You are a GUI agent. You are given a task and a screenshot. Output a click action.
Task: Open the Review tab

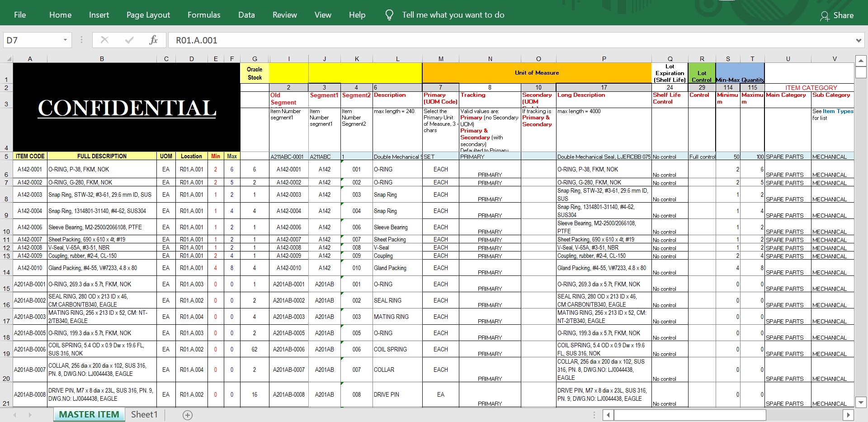pyautogui.click(x=284, y=15)
